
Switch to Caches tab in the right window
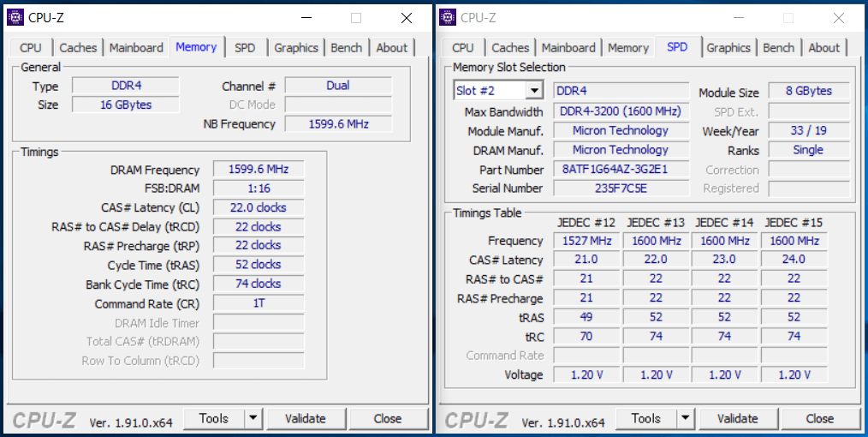click(x=510, y=48)
